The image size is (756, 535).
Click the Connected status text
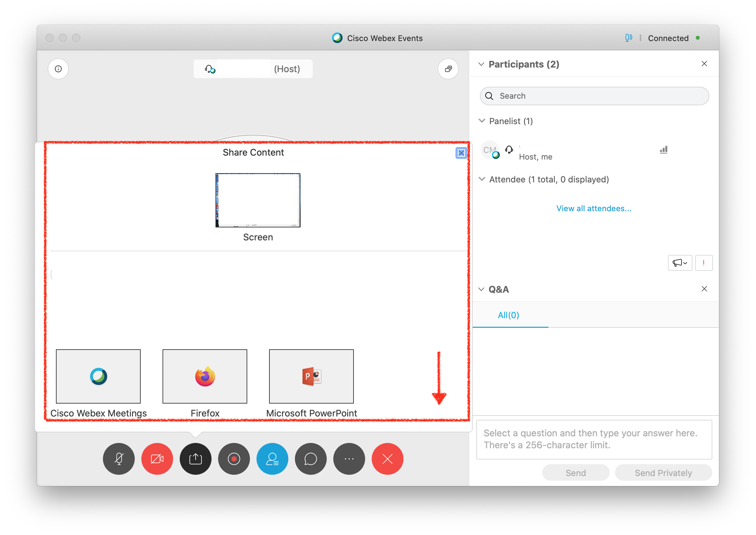(668, 38)
